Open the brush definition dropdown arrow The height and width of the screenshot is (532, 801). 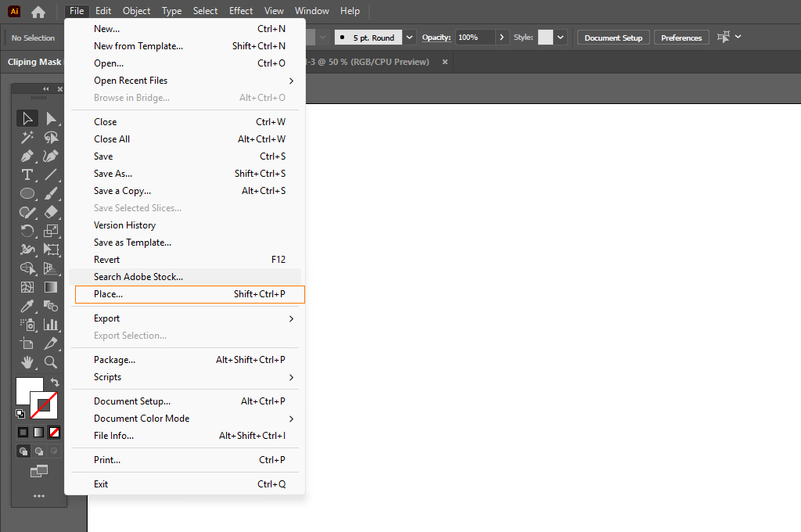pyautogui.click(x=409, y=38)
